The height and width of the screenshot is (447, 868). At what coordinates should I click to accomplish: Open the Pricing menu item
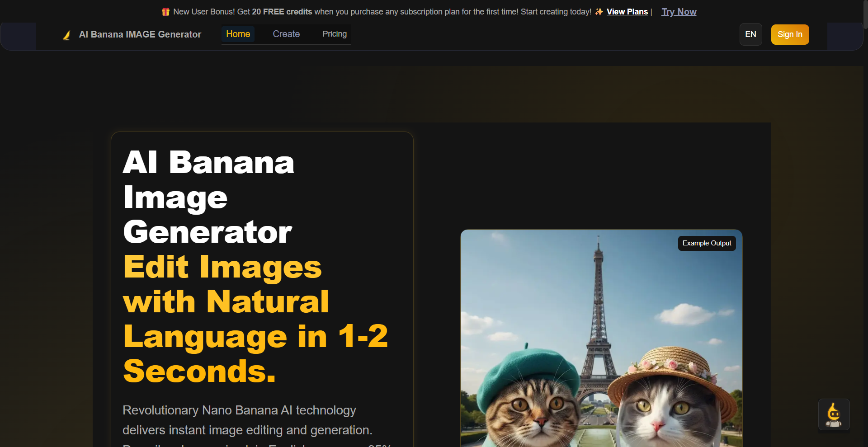[335, 34]
